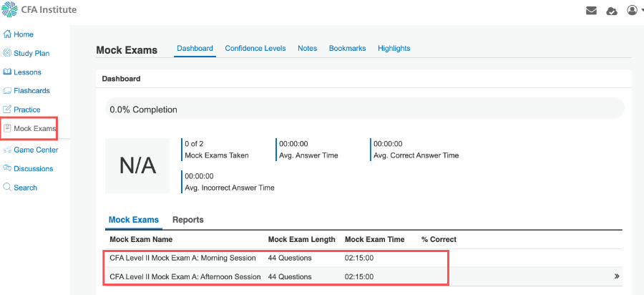Click the Avg. Answer Time stat
Image resolution: width=644 pixels, height=295 pixels.
308,150
